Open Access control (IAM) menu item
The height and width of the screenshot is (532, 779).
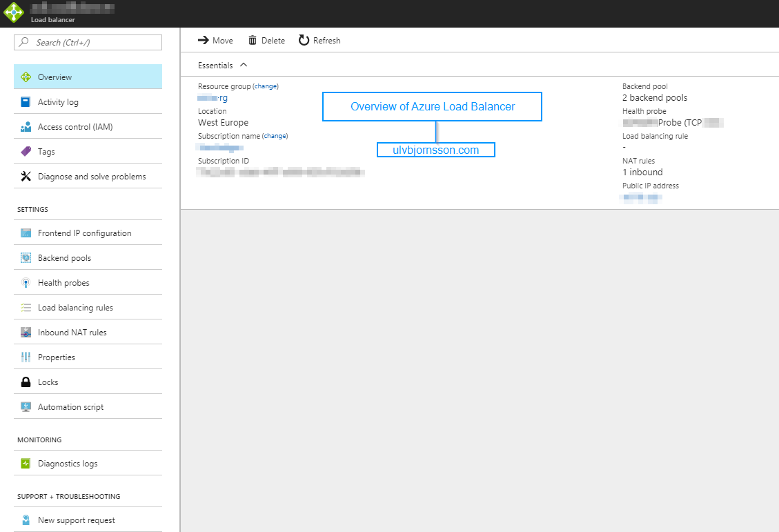point(88,127)
